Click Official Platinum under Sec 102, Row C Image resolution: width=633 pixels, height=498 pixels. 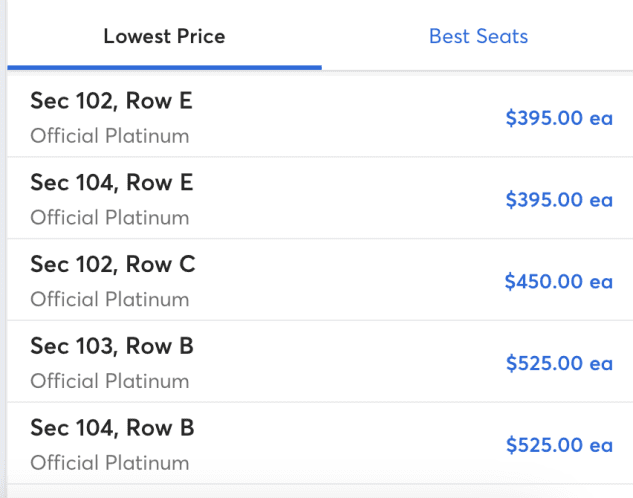[x=109, y=300]
